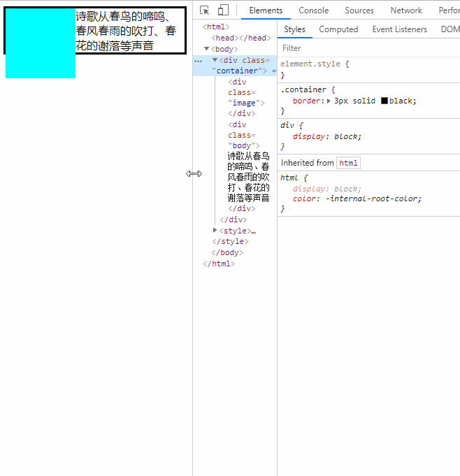Open the Network tab
Screen dimensions: 460x476
[406, 10]
